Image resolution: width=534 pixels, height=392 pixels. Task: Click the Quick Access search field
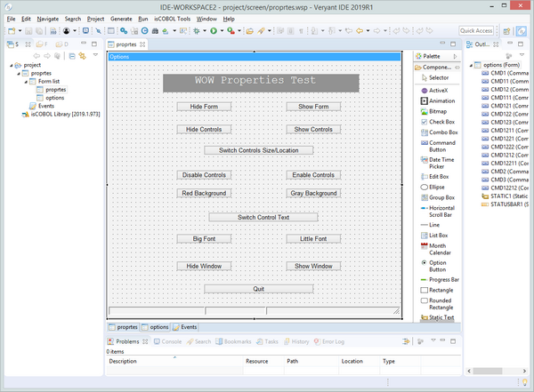(477, 30)
